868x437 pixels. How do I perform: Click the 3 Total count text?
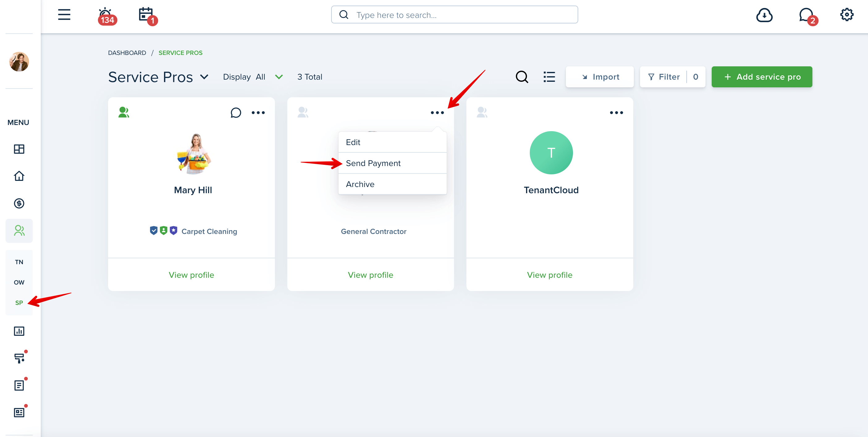point(310,77)
